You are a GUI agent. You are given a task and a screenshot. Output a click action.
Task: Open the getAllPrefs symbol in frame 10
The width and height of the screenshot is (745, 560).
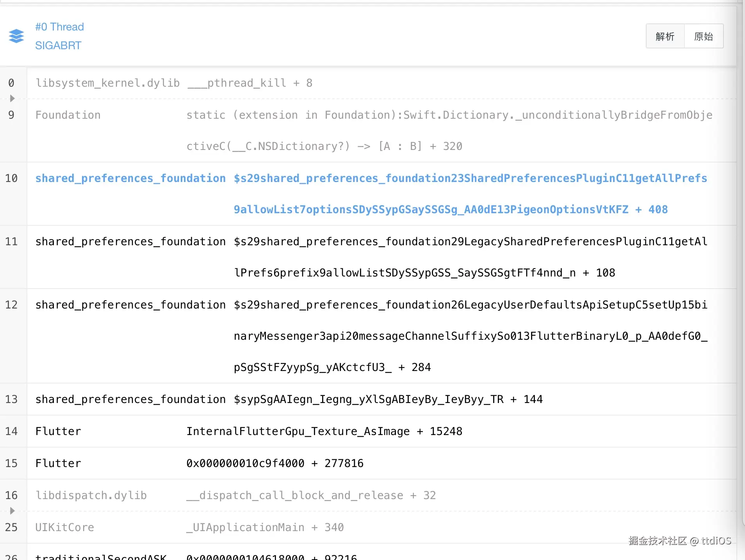coord(471,194)
